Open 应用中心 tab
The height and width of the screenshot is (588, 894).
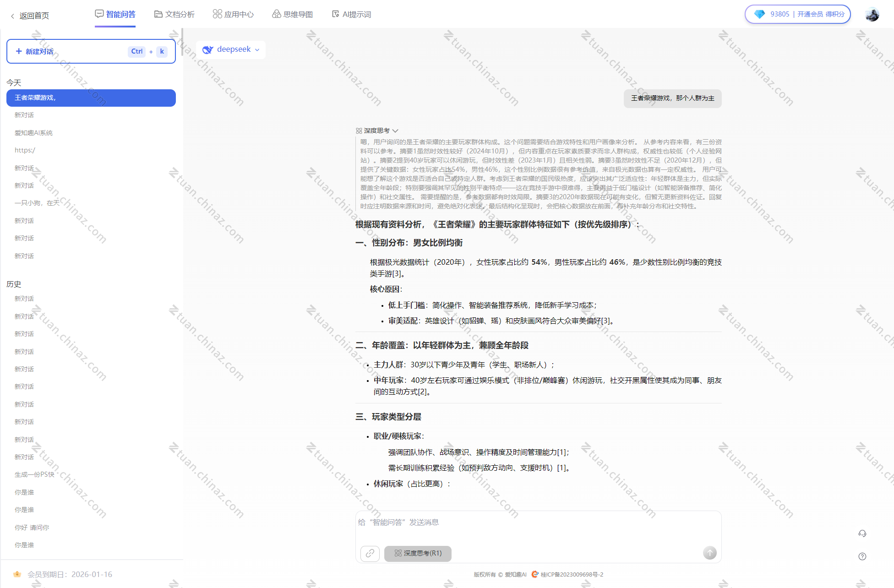(x=233, y=14)
